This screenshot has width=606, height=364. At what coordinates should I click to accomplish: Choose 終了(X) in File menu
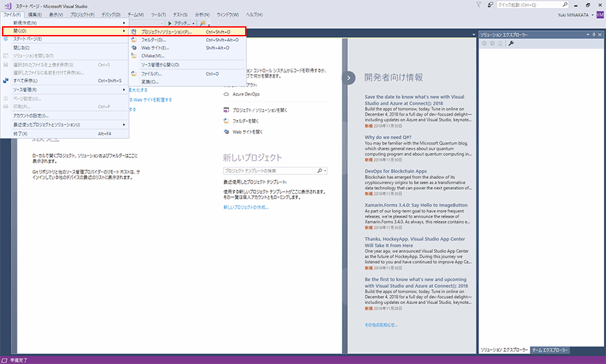pos(65,134)
